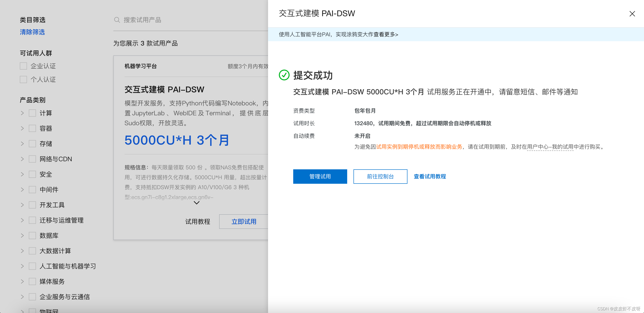Open the 查看试用教程 link
The image size is (644, 313).
coord(430,177)
